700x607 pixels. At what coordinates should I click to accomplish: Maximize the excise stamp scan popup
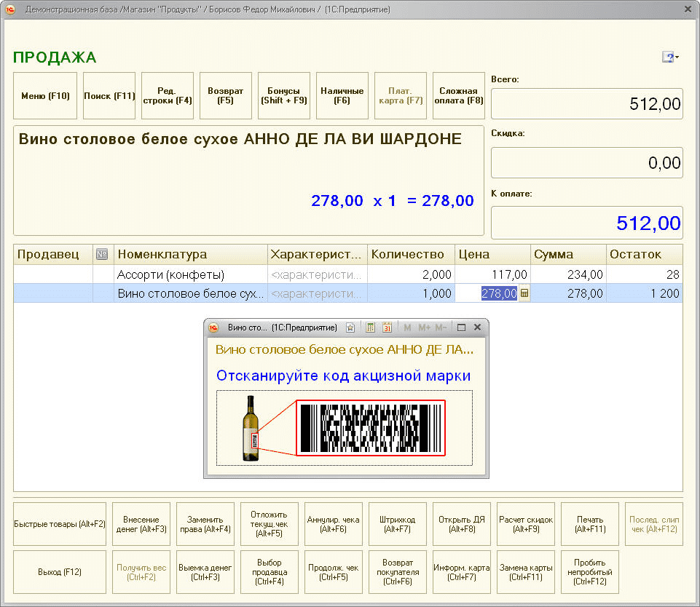coord(461,328)
